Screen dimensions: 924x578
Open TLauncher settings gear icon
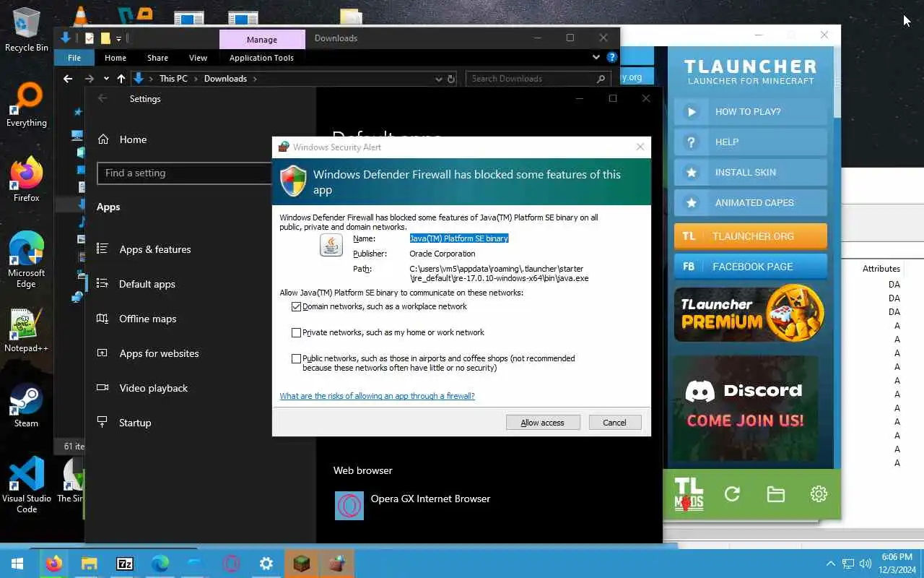[x=819, y=494]
